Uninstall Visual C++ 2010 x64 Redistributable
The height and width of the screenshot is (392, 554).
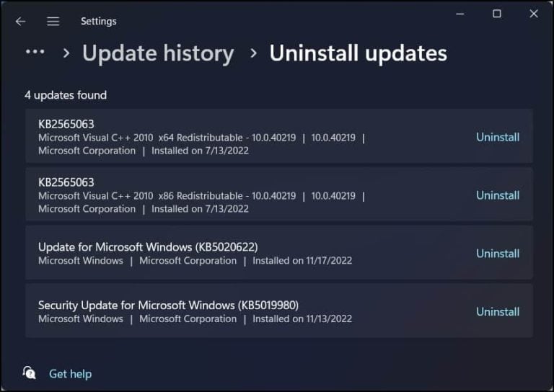tap(498, 137)
